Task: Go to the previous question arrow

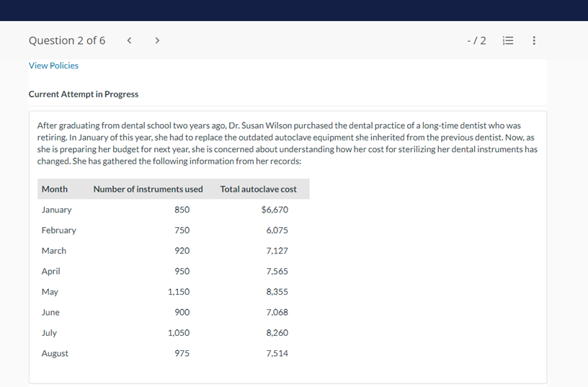Action: [129, 40]
